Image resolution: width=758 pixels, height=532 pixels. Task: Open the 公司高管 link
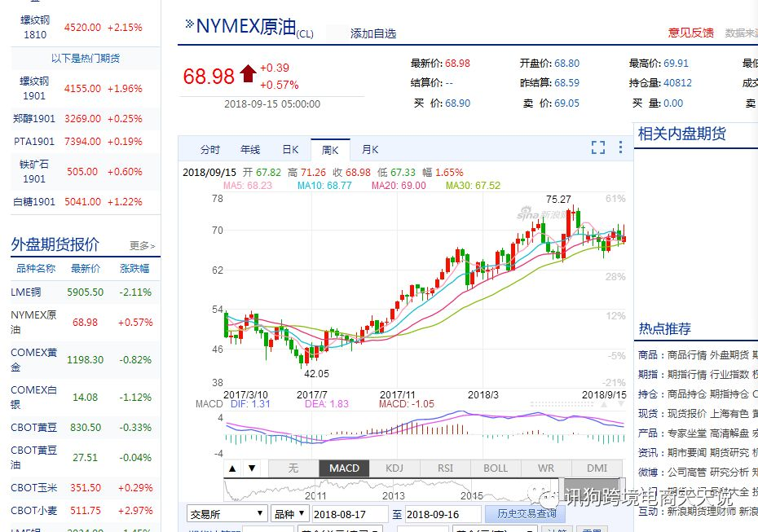tap(687, 472)
